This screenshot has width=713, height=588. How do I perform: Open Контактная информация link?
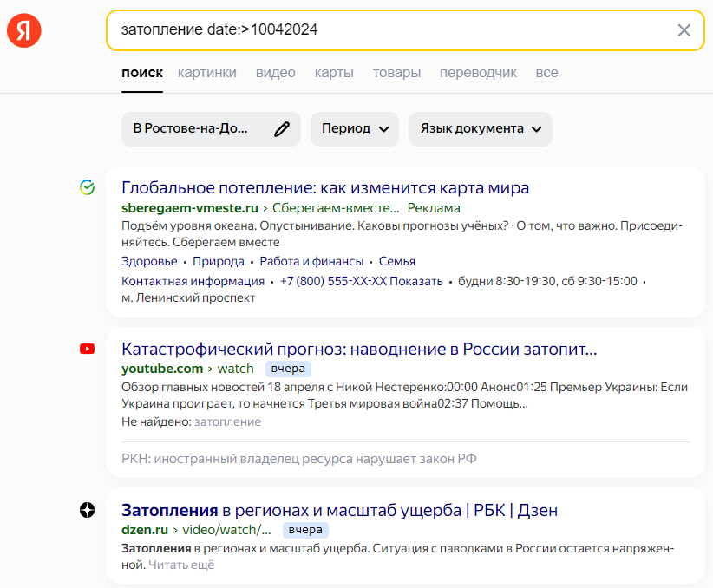coord(193,282)
